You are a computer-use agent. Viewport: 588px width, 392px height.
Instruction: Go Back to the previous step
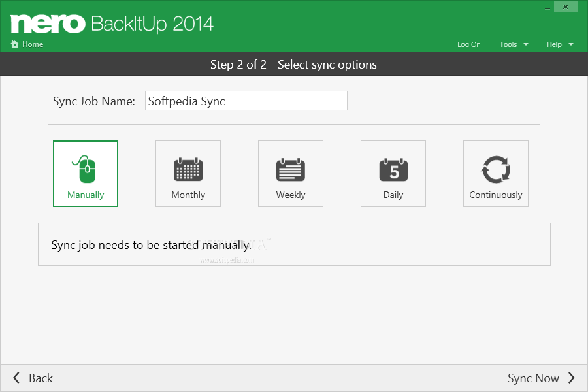point(33,378)
